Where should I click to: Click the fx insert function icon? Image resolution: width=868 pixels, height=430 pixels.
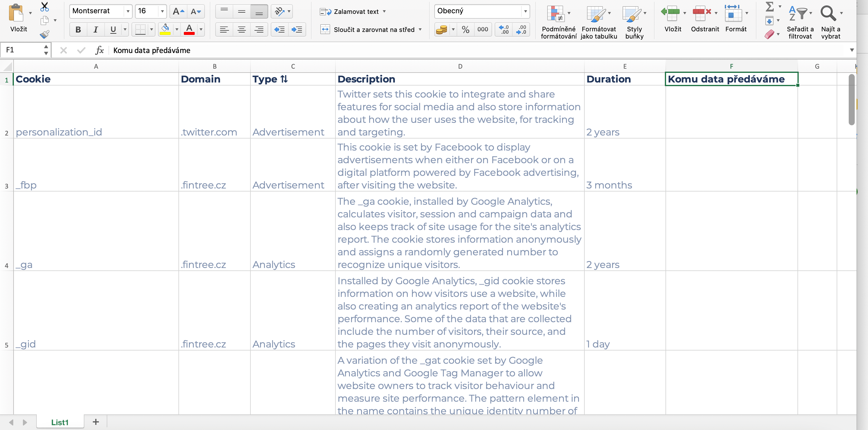[99, 50]
